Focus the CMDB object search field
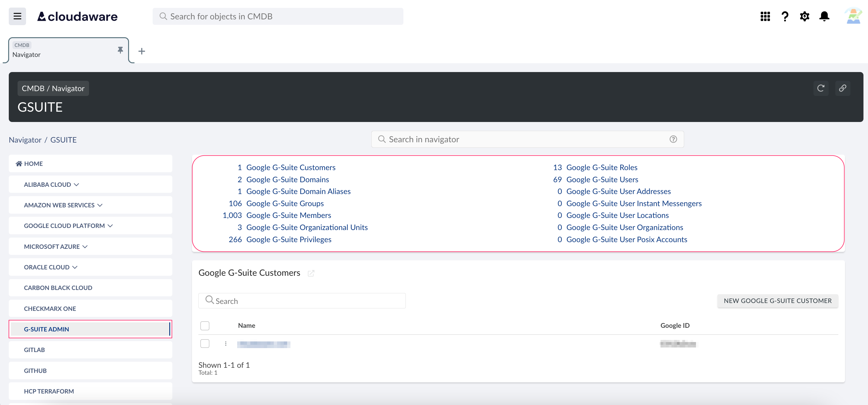Viewport: 868px width, 405px height. pos(278,16)
